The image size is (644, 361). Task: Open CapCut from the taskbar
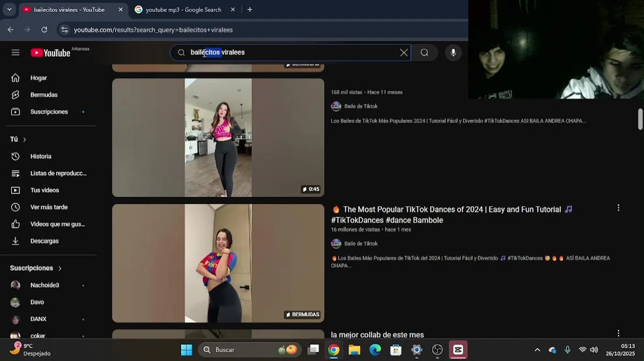point(458,350)
